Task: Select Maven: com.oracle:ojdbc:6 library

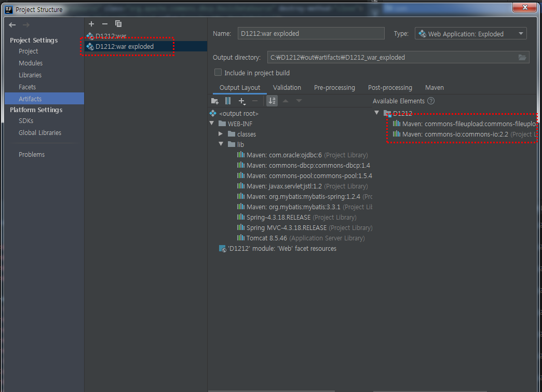Action: click(x=303, y=155)
